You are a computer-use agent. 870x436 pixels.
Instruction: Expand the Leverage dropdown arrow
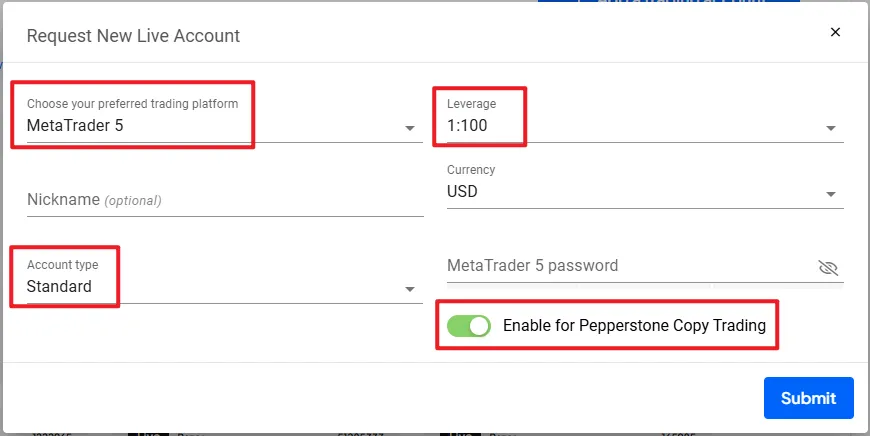point(831,128)
